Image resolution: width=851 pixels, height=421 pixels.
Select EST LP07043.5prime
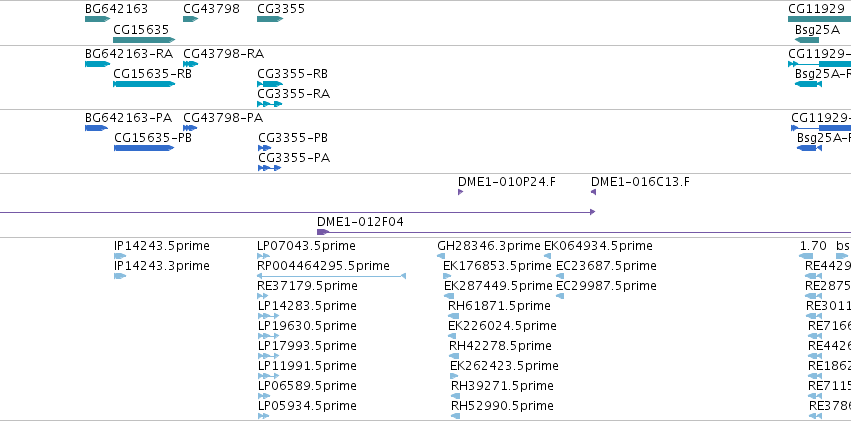coord(306,246)
